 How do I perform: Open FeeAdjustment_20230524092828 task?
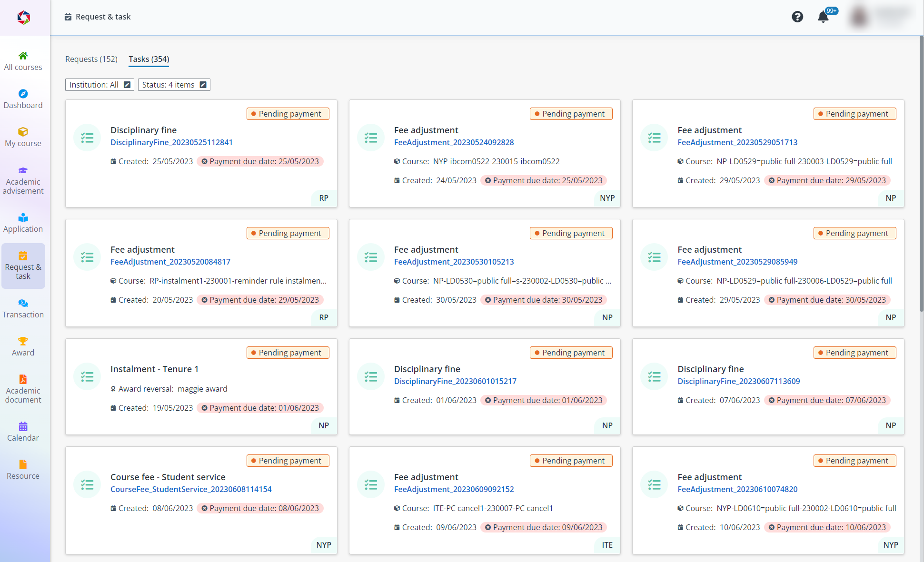pyautogui.click(x=453, y=142)
